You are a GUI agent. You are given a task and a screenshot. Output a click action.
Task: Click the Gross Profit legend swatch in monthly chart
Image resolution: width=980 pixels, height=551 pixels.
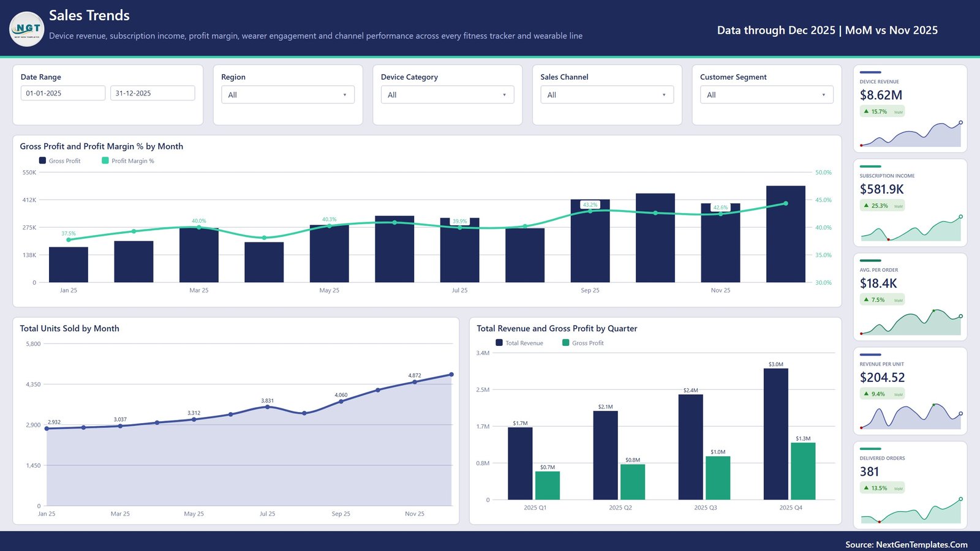coord(42,160)
